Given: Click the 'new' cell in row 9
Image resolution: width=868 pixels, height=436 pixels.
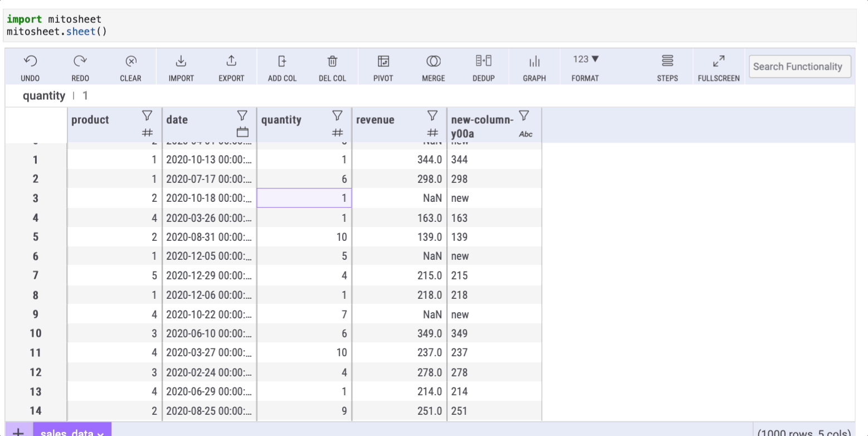Looking at the screenshot, I should pyautogui.click(x=494, y=314).
